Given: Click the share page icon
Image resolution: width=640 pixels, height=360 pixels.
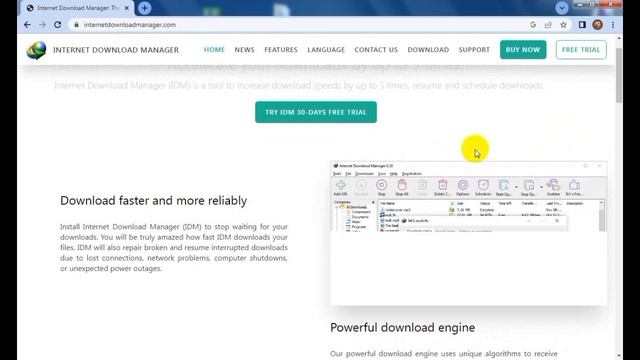Looking at the screenshot, I should pyautogui.click(x=548, y=25).
